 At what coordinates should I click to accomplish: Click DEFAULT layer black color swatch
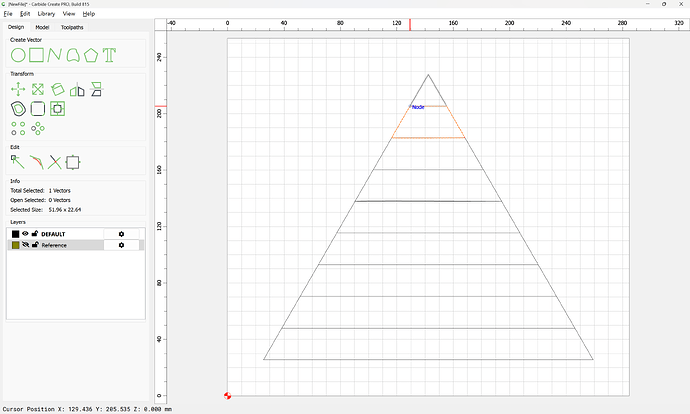[x=15, y=234]
